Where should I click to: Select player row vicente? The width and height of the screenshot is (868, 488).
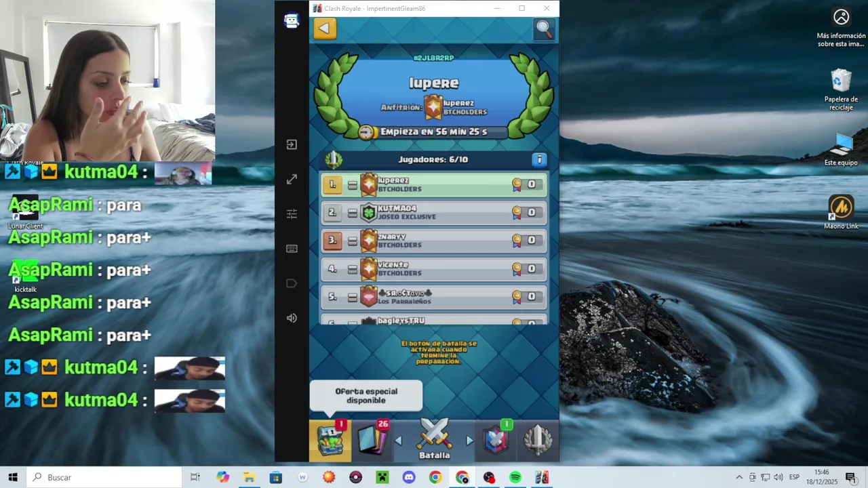coord(434,268)
